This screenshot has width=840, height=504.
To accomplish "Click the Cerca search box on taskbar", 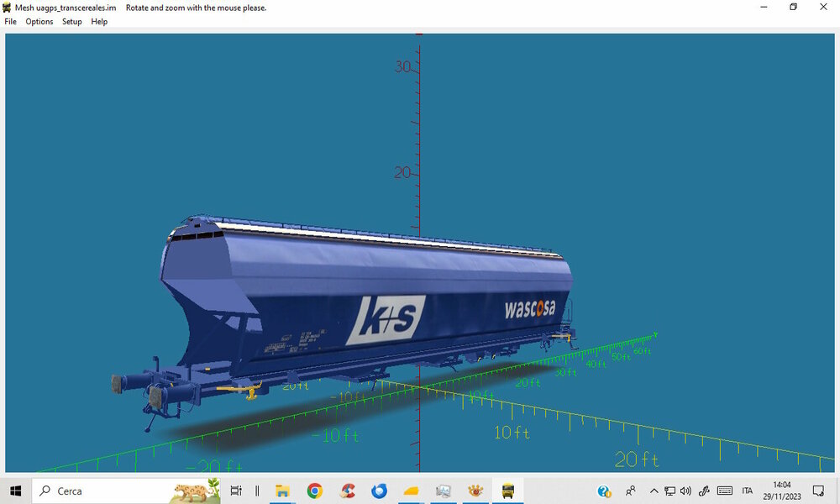I will [126, 491].
